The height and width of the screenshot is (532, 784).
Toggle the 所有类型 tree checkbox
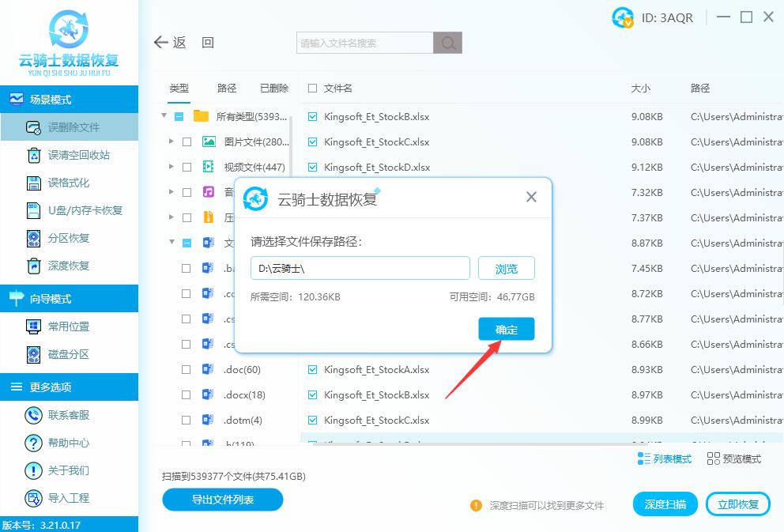(x=179, y=116)
